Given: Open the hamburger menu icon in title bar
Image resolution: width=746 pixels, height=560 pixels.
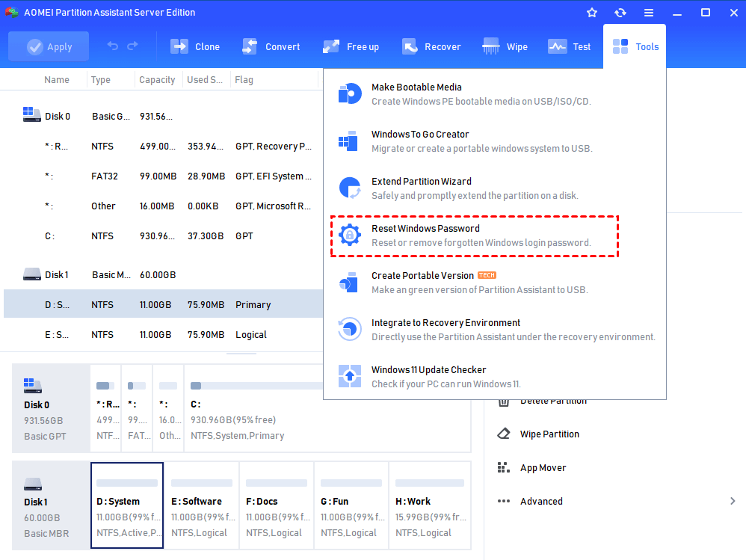Looking at the screenshot, I should tap(649, 13).
